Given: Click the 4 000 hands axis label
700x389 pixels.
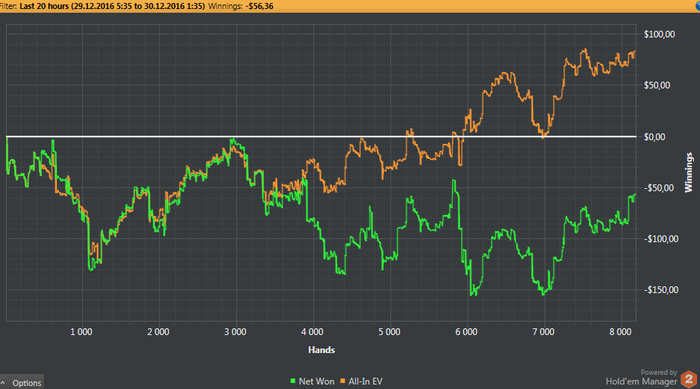Looking at the screenshot, I should [312, 332].
